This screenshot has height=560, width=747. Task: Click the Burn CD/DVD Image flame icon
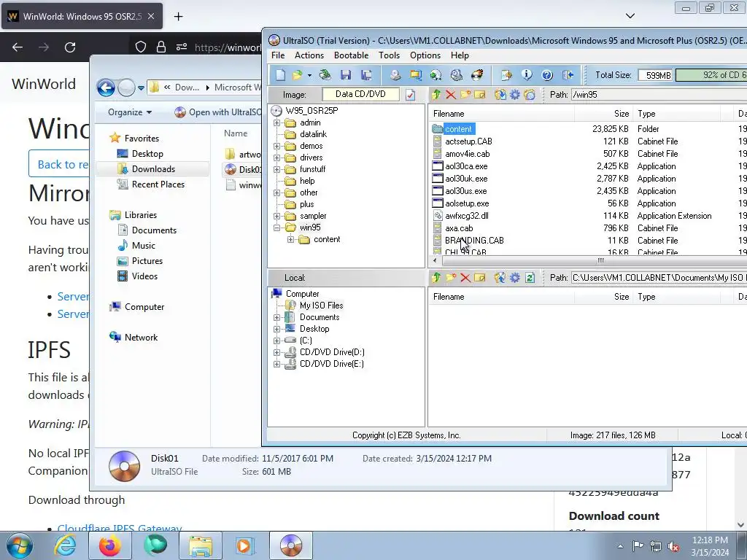pos(477,75)
